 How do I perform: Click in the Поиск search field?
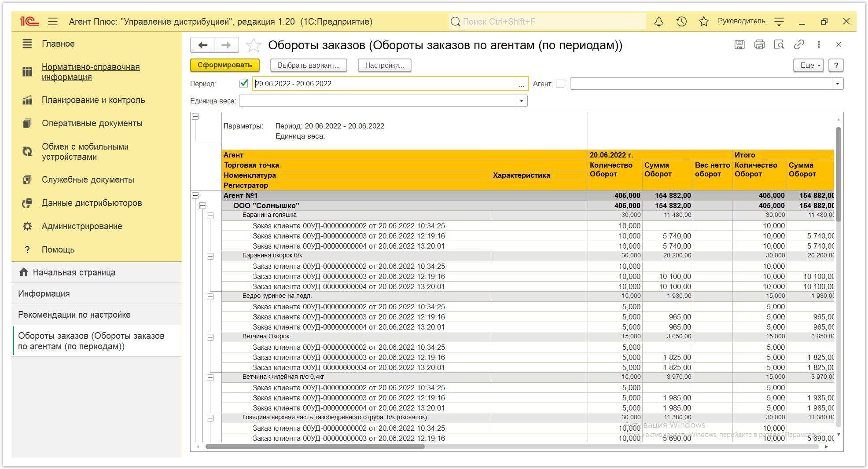(x=548, y=21)
